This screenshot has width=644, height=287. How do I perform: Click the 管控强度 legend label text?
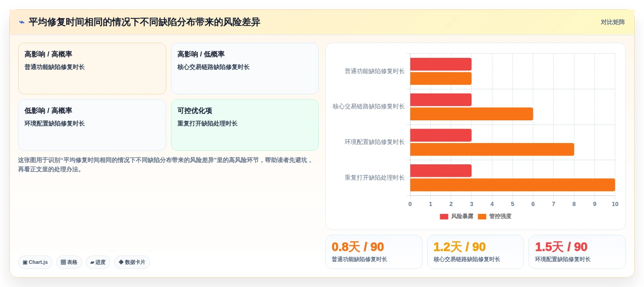coord(500,217)
